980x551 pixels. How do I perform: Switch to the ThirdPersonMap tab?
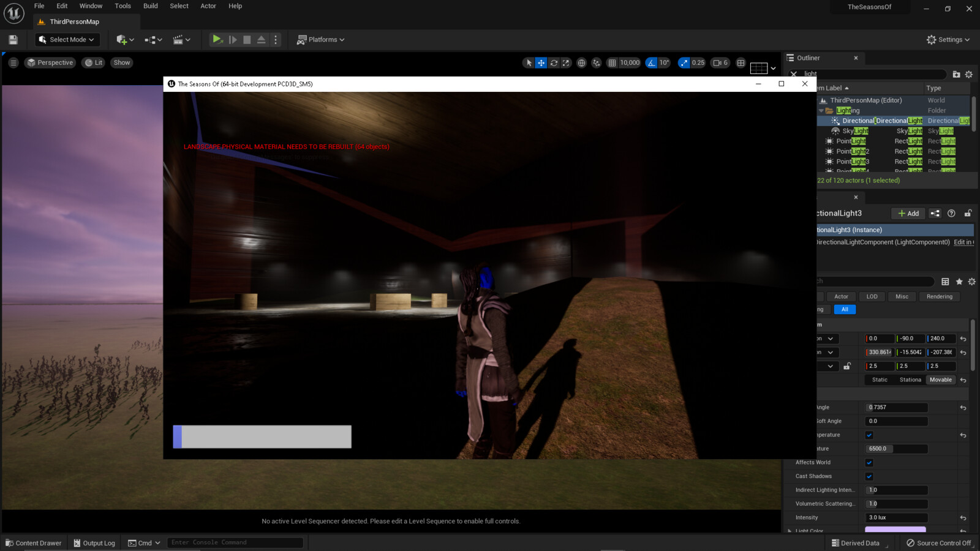pyautogui.click(x=86, y=21)
